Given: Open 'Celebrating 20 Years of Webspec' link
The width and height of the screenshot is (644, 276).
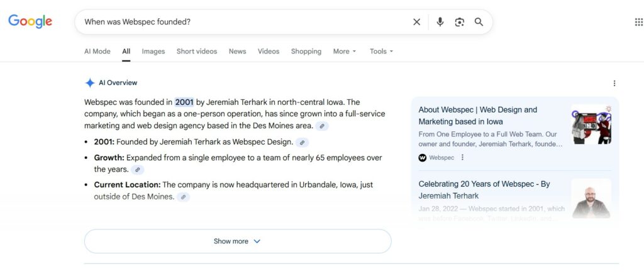Looking at the screenshot, I should click(x=484, y=190).
